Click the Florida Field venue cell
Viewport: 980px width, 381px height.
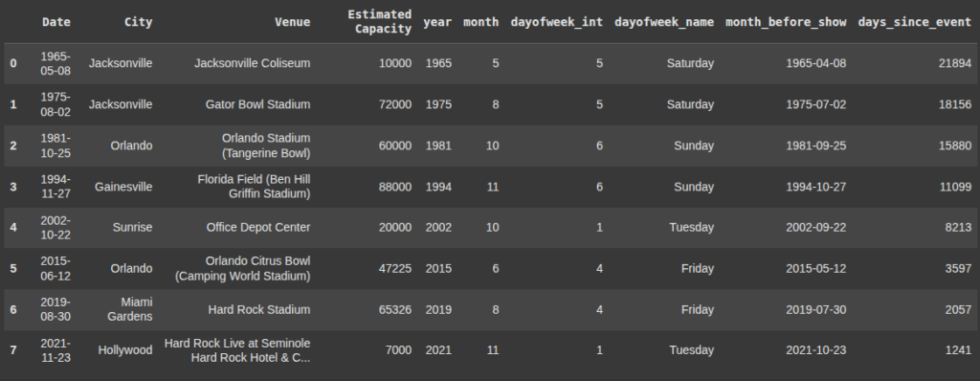coord(254,187)
